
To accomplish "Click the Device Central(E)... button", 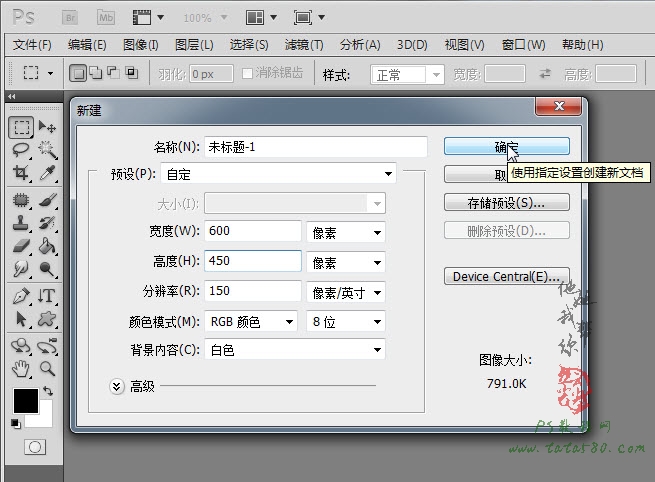I will pos(507,277).
